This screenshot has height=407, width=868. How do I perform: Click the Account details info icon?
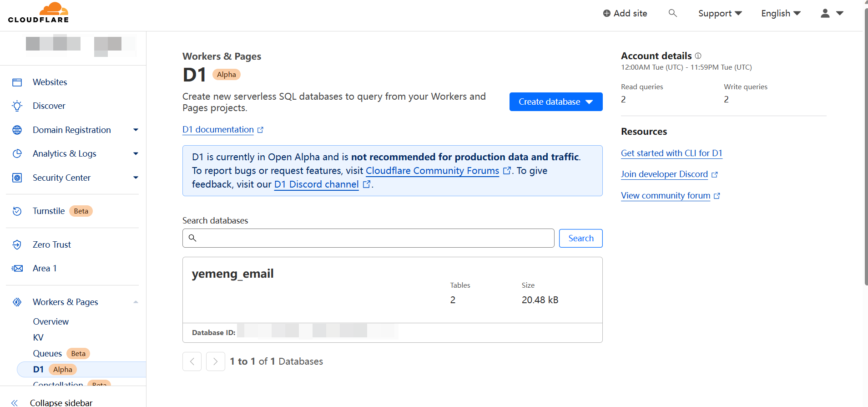[698, 56]
